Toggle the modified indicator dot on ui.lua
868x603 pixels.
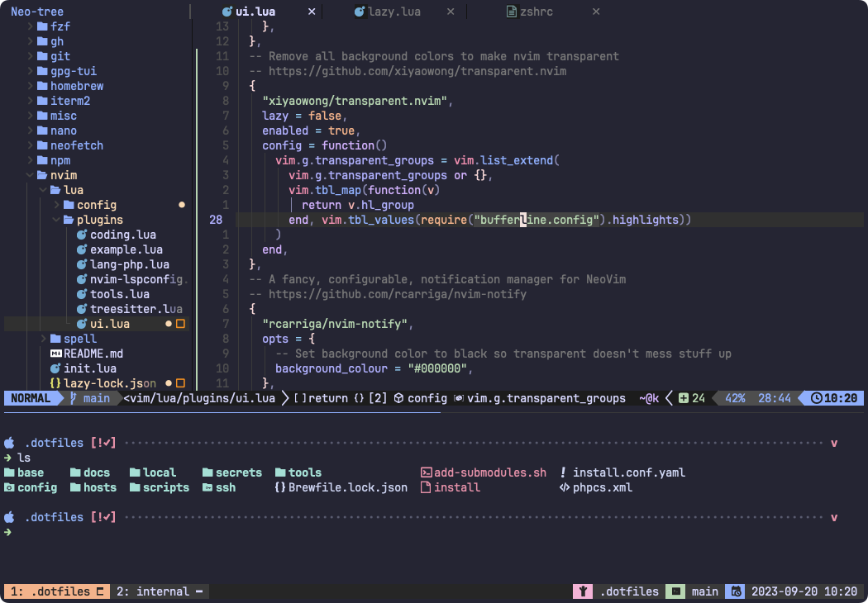(168, 323)
